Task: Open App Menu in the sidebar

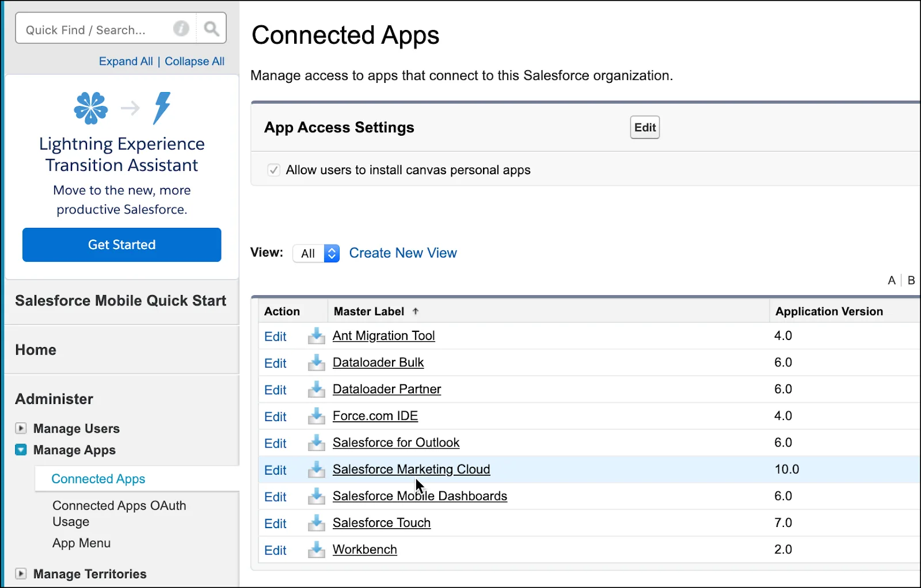Action: click(x=81, y=543)
